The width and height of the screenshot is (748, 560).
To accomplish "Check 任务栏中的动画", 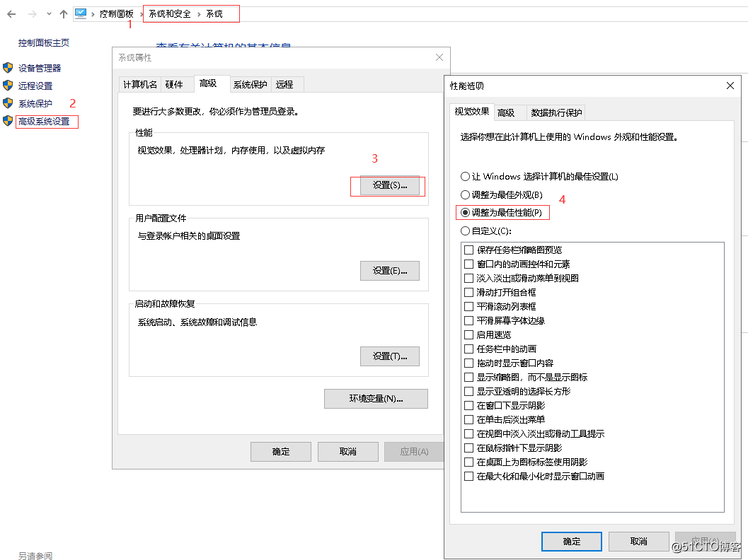I will click(469, 349).
